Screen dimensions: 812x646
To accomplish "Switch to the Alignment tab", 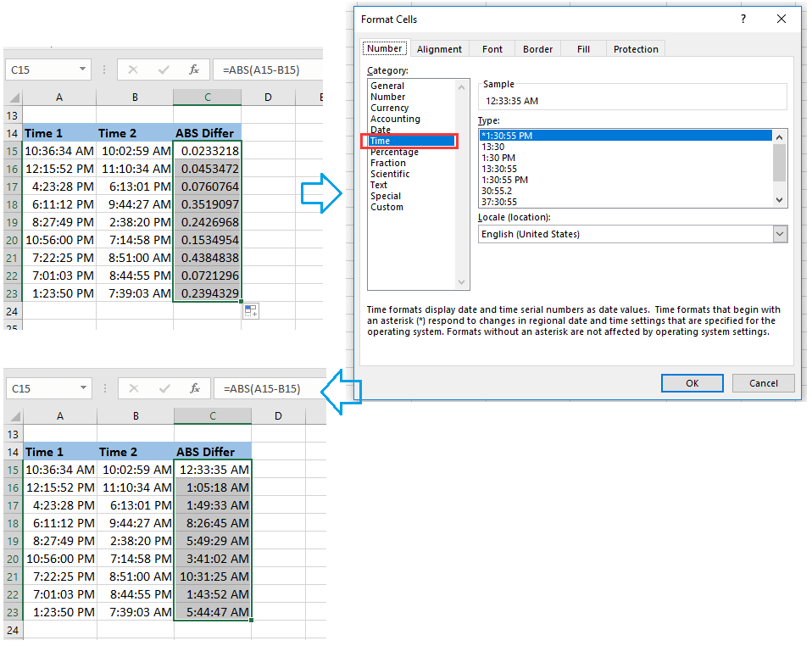I will (439, 48).
